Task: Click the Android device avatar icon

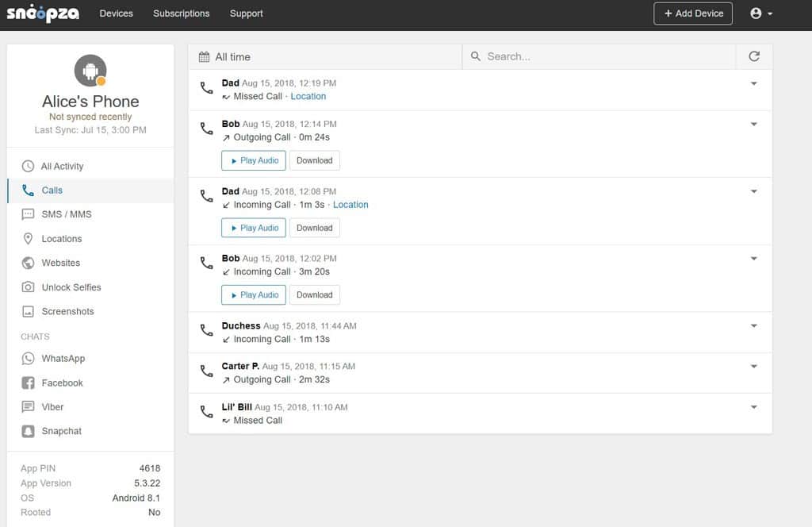Action: click(90, 71)
